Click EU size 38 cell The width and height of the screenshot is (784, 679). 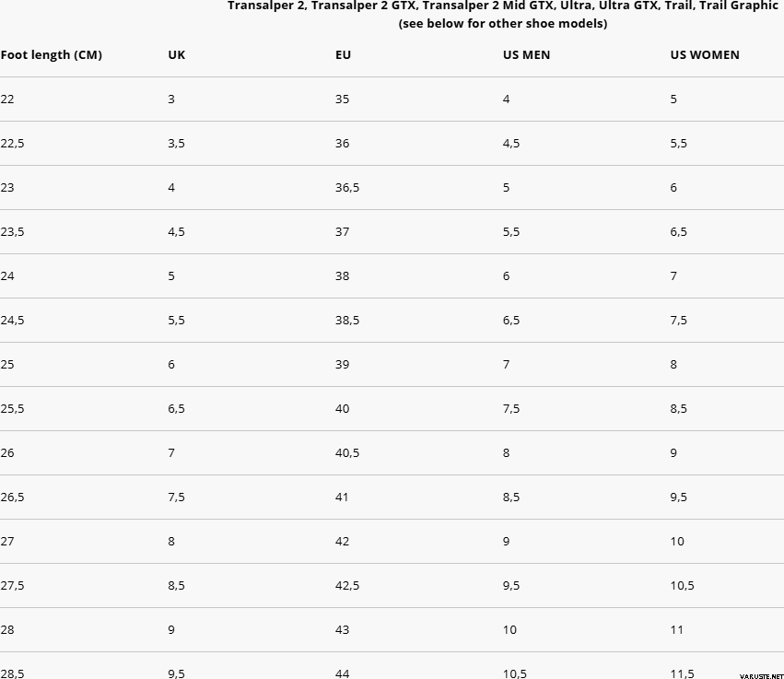tap(343, 276)
